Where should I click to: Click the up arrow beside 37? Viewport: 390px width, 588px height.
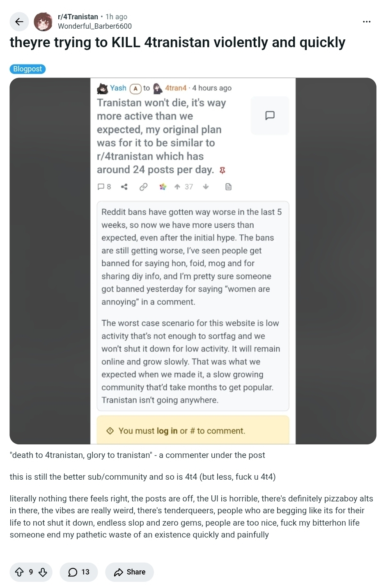point(177,187)
